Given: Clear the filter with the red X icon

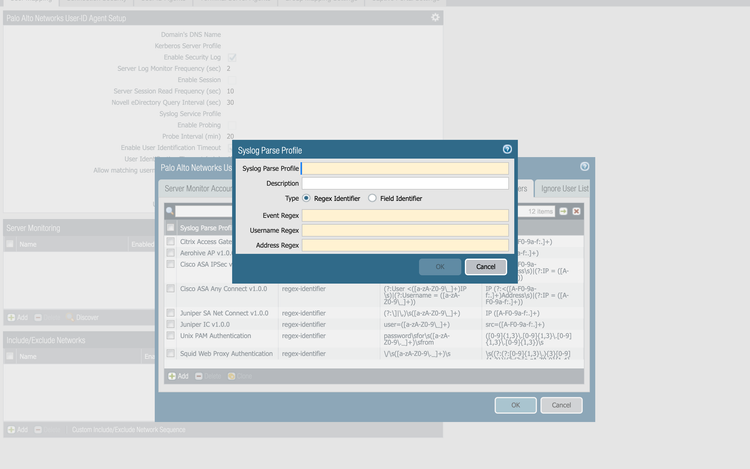Looking at the screenshot, I should pyautogui.click(x=576, y=211).
